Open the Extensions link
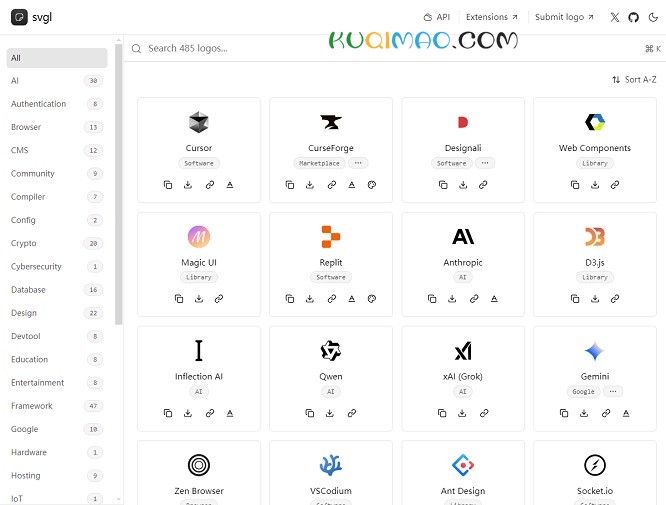 (491, 17)
